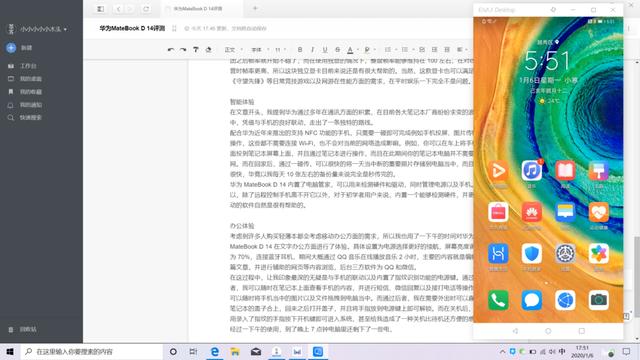Tap the phone home circle button
This screenshot has width=640, height=360.
[548, 331]
